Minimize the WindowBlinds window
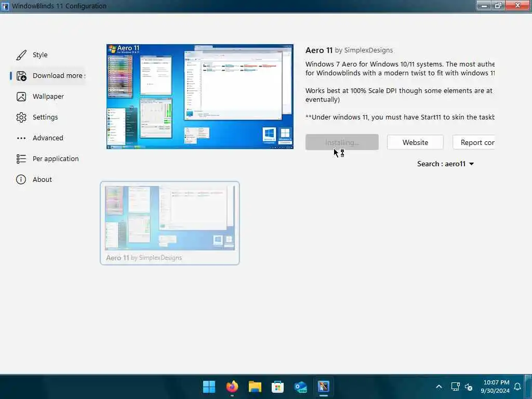Screen dimensions: 532x399 484,6
